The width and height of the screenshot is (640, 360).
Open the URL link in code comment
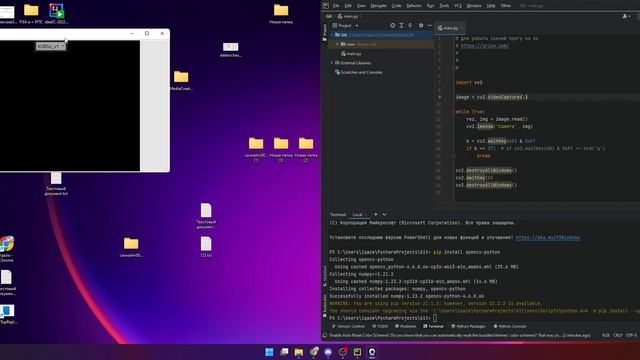(484, 46)
